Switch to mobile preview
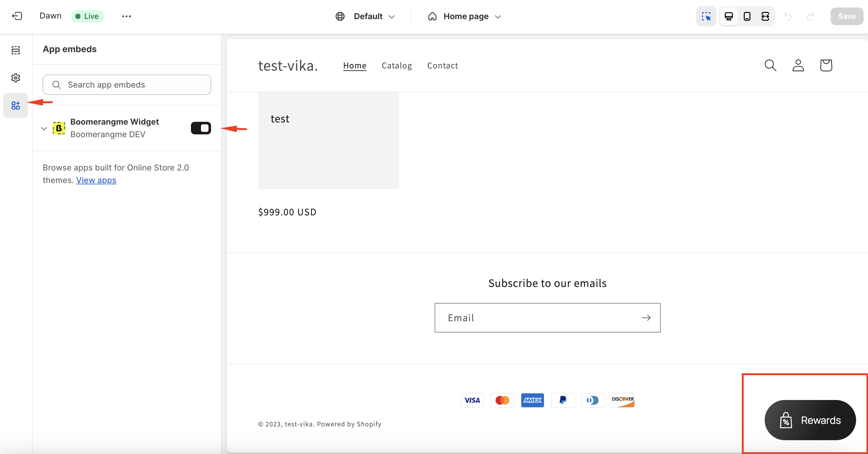This screenshot has height=454, width=868. [747, 16]
